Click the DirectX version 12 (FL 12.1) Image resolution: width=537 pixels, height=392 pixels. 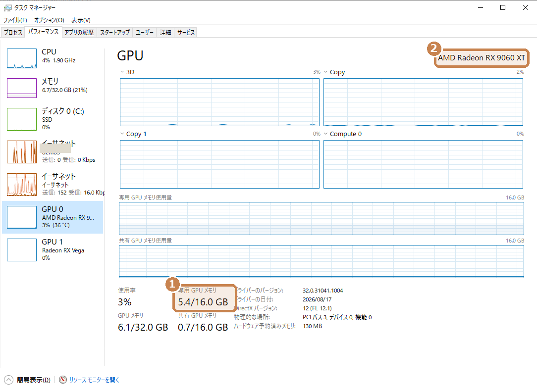317,308
